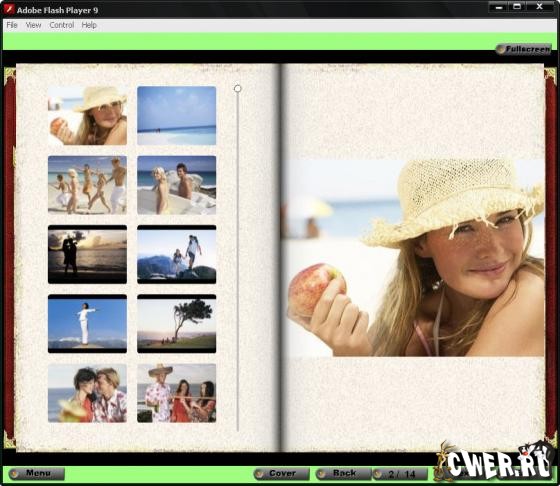Select thumbnail of person in white with arms out

pos(88,324)
